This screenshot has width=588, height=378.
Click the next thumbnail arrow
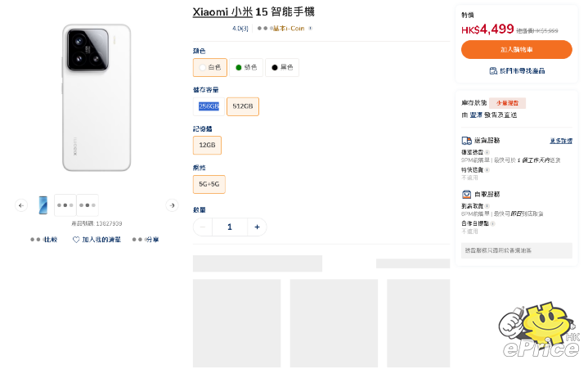172,205
